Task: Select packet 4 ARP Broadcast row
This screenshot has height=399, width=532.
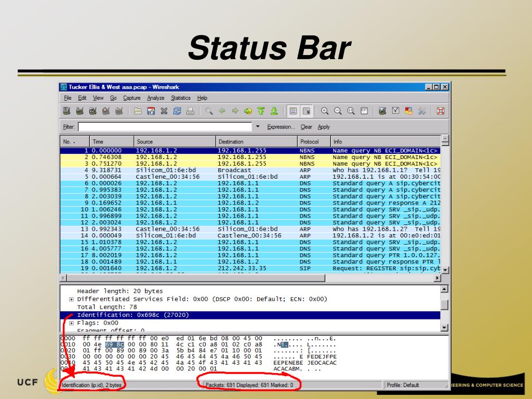Action: [250, 170]
